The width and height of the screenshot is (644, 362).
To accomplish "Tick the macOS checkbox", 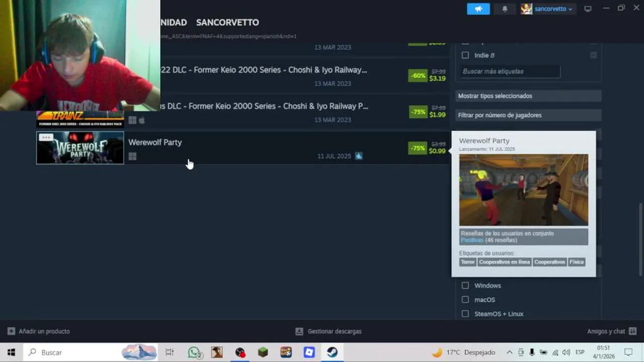I will point(465,300).
